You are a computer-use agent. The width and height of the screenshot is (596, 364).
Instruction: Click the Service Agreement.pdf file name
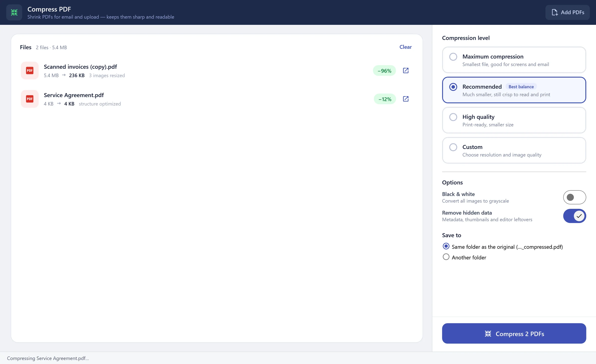pos(74,95)
